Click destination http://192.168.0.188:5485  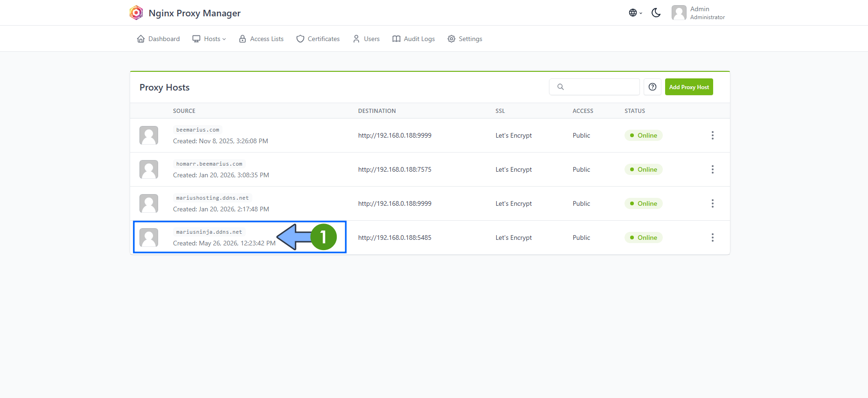tap(395, 237)
